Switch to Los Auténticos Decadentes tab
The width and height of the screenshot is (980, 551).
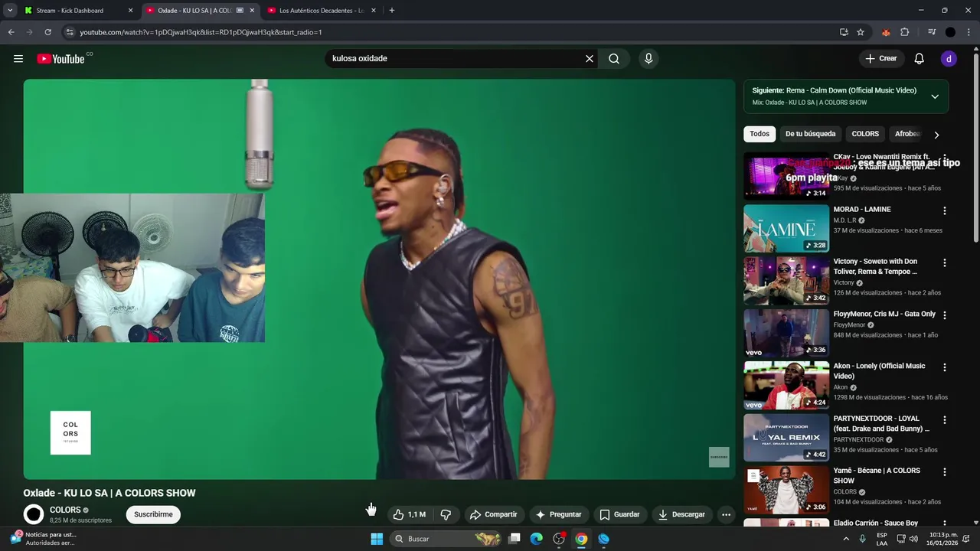(321, 11)
